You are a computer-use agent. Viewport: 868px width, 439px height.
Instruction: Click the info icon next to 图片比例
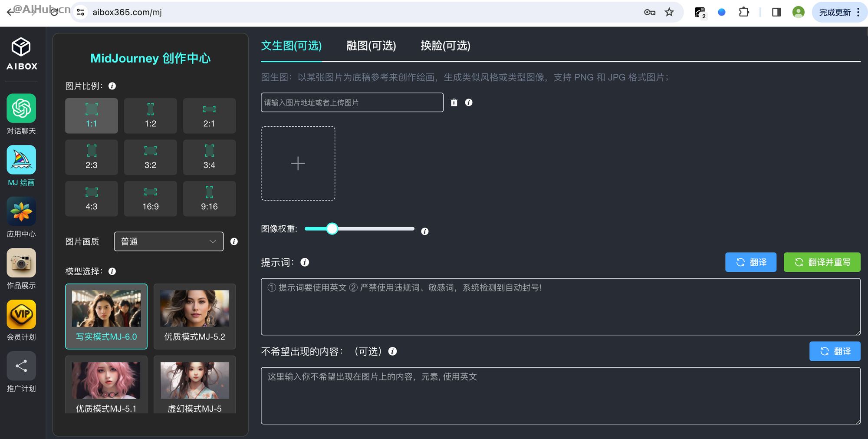click(x=112, y=86)
